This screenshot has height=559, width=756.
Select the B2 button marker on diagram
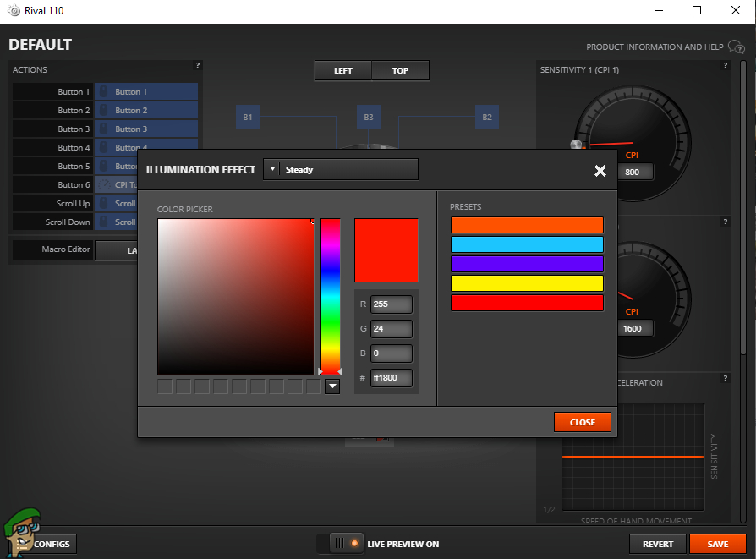coord(486,118)
